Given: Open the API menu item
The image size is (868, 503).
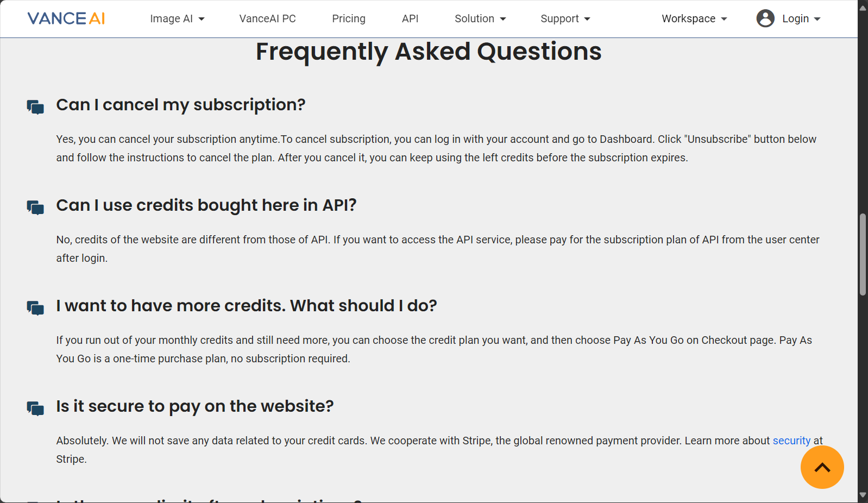Looking at the screenshot, I should pyautogui.click(x=410, y=18).
